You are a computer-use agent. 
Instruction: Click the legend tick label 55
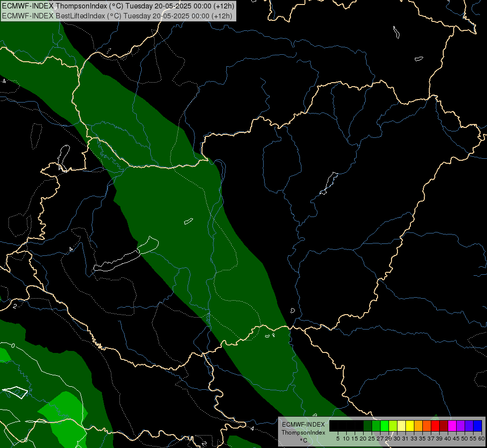point(473,439)
